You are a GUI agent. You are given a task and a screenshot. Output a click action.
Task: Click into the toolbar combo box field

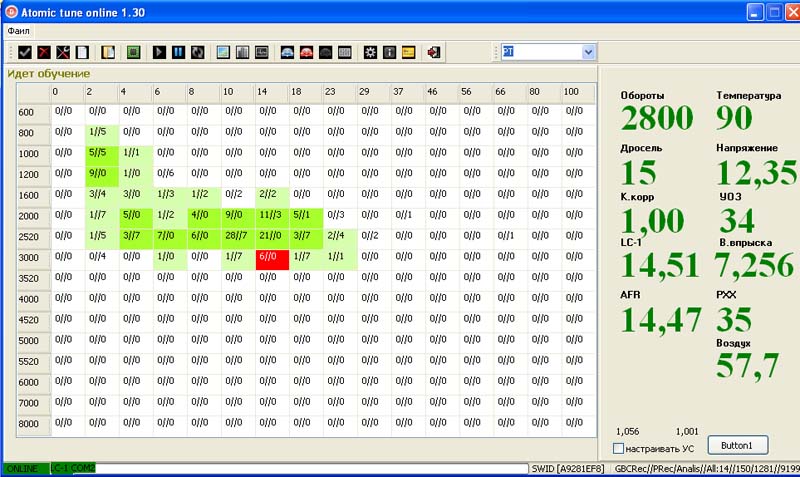[542, 52]
